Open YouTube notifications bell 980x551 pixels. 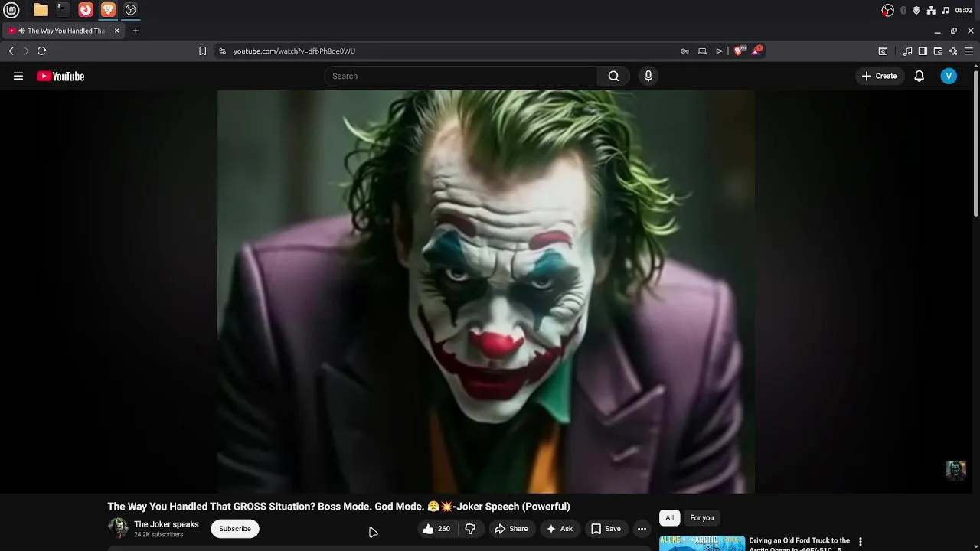tap(920, 76)
